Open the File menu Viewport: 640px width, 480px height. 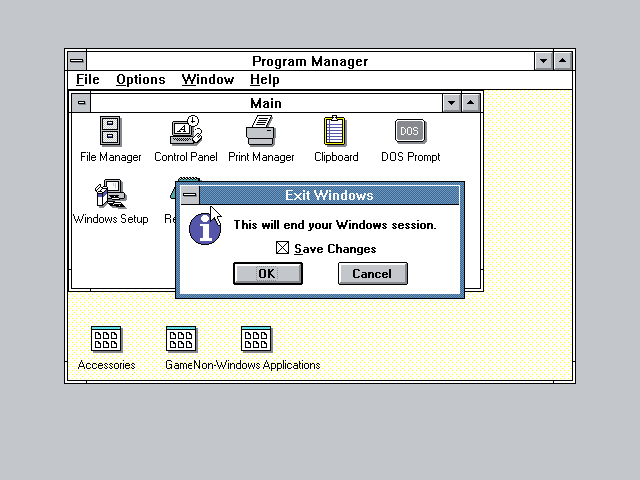click(88, 80)
